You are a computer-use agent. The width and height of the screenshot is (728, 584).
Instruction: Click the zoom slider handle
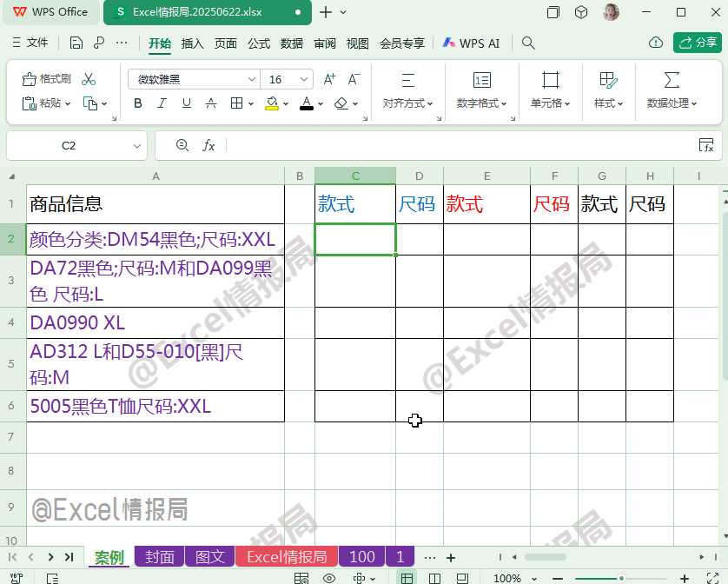tap(621, 579)
